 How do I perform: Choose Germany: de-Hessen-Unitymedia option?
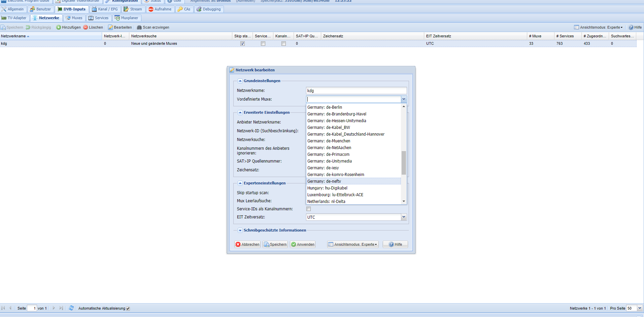click(x=353, y=121)
